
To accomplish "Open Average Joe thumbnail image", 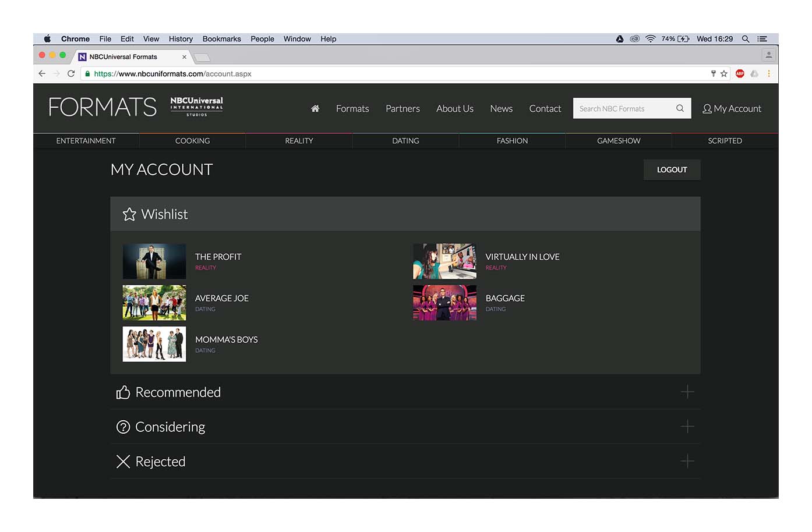I will pos(154,303).
